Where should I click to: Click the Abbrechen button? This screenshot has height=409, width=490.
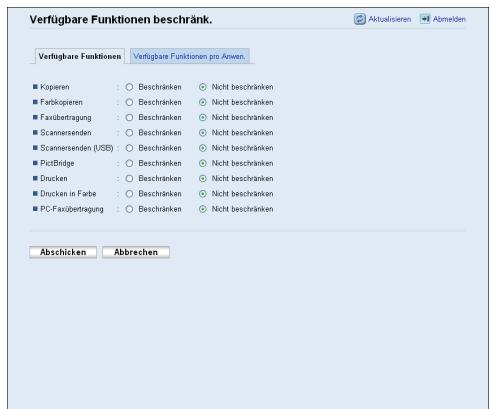pyautogui.click(x=136, y=252)
